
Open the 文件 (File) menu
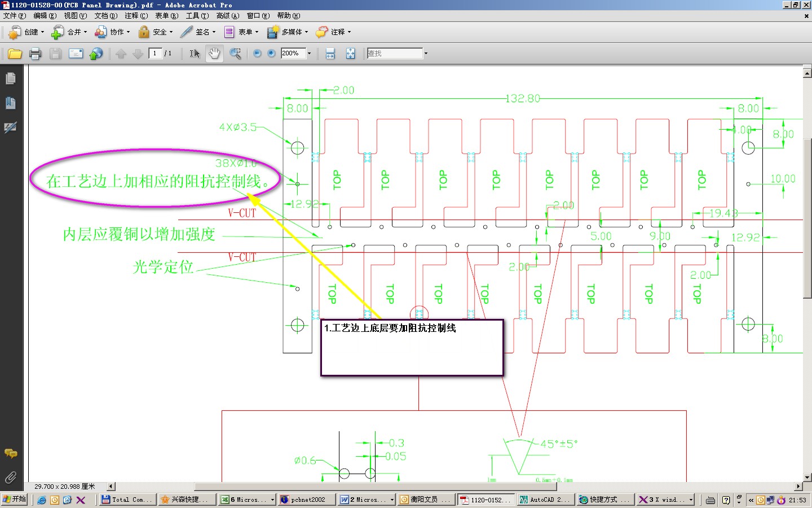[x=15, y=16]
